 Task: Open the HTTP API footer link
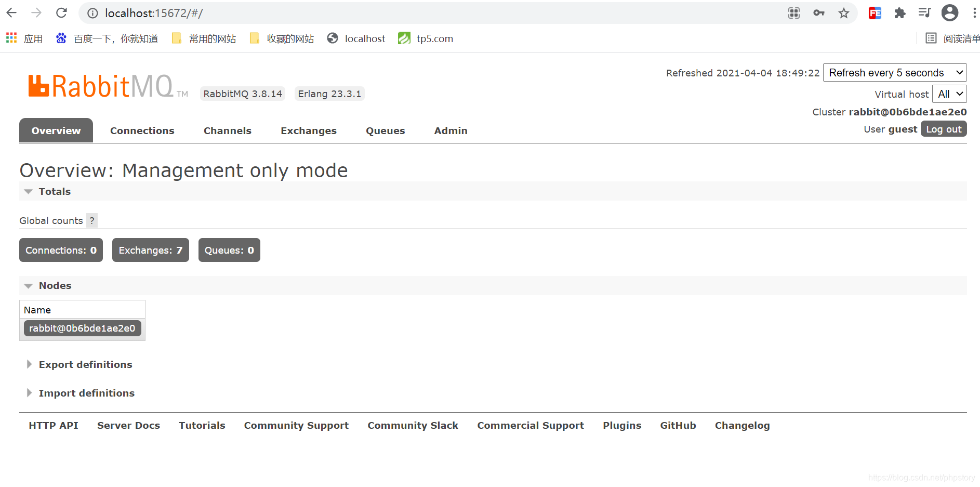[54, 425]
